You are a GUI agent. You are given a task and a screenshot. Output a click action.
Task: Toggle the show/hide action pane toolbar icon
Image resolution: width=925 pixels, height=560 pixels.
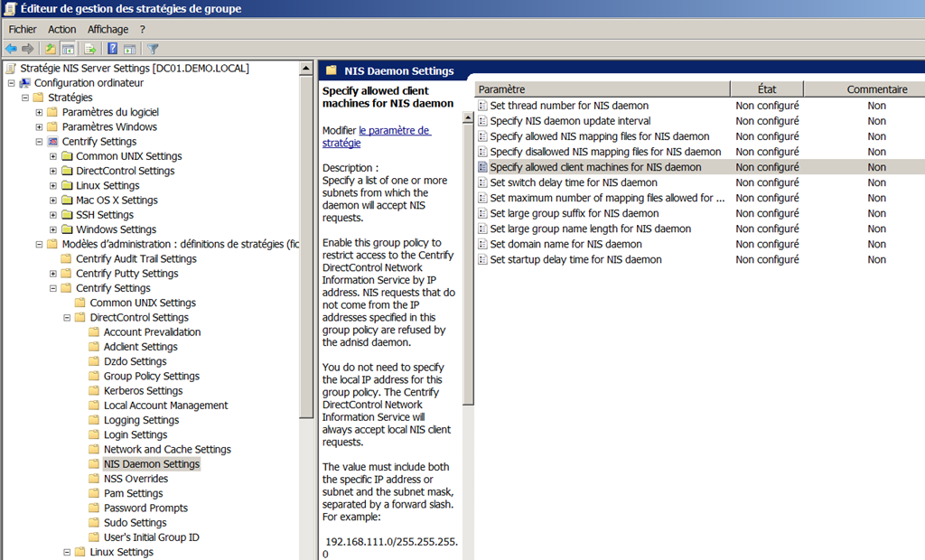(130, 49)
